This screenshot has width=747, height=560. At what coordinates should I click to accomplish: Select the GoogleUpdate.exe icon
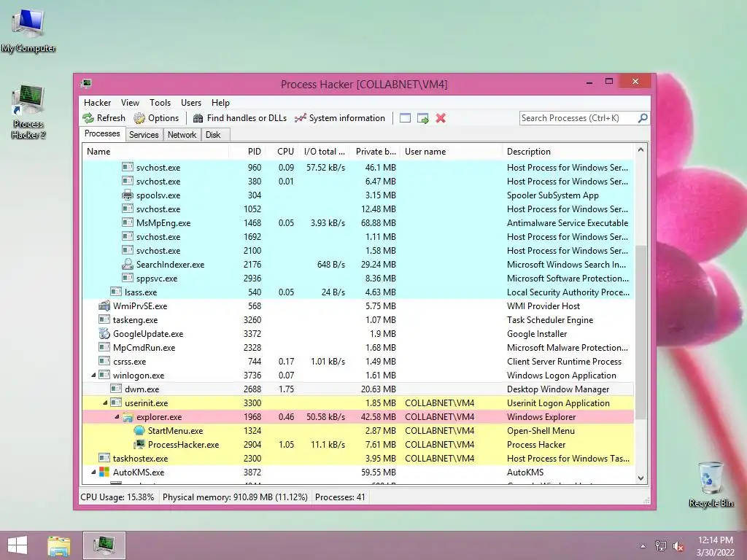(x=104, y=333)
